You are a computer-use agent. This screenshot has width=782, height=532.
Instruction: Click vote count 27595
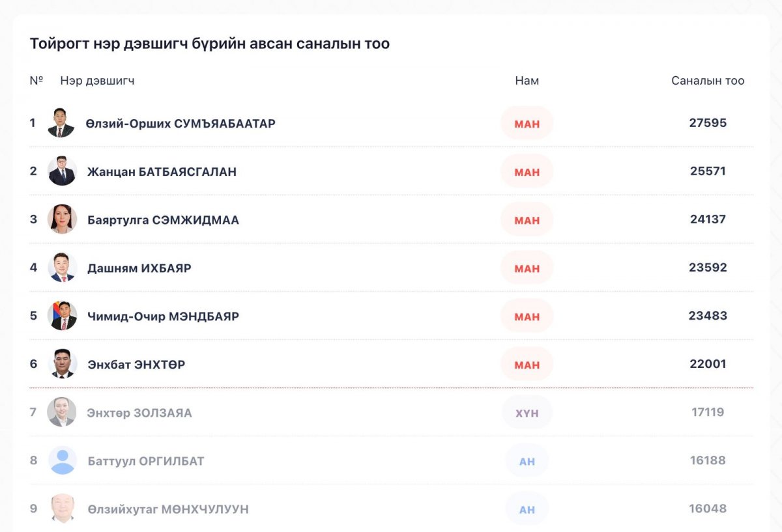tap(708, 123)
